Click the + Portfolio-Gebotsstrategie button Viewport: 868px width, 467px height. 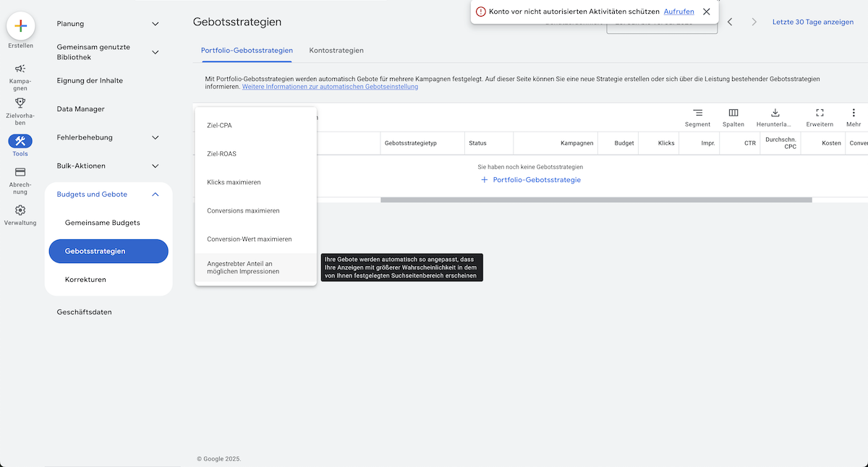(530, 180)
